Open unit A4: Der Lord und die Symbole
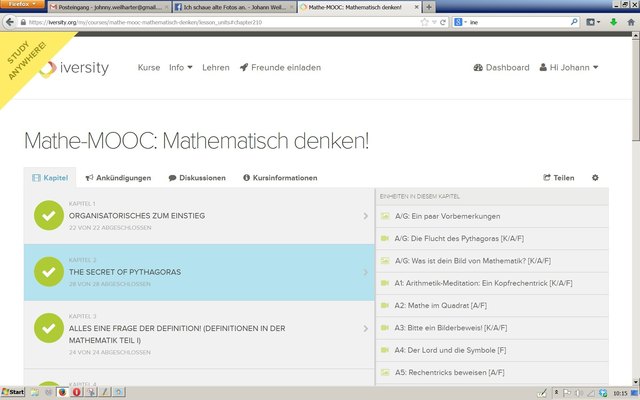Viewport: 640px width, 400px height. tap(492, 350)
